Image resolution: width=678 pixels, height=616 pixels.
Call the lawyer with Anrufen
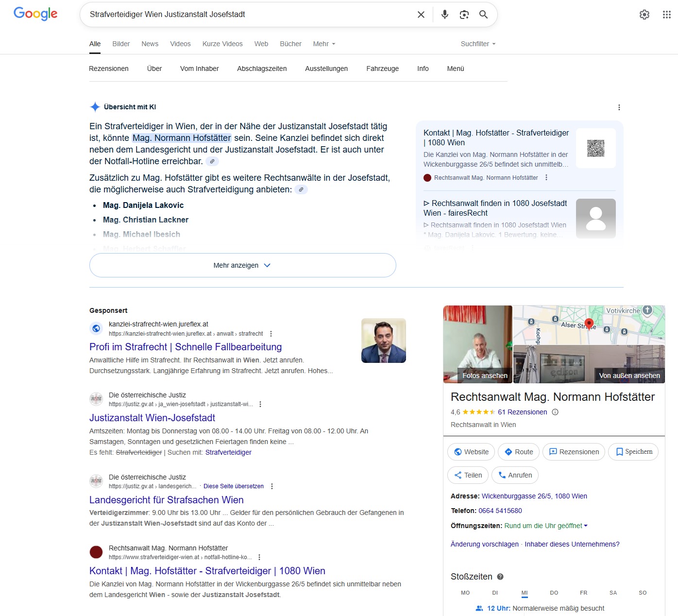tap(515, 475)
